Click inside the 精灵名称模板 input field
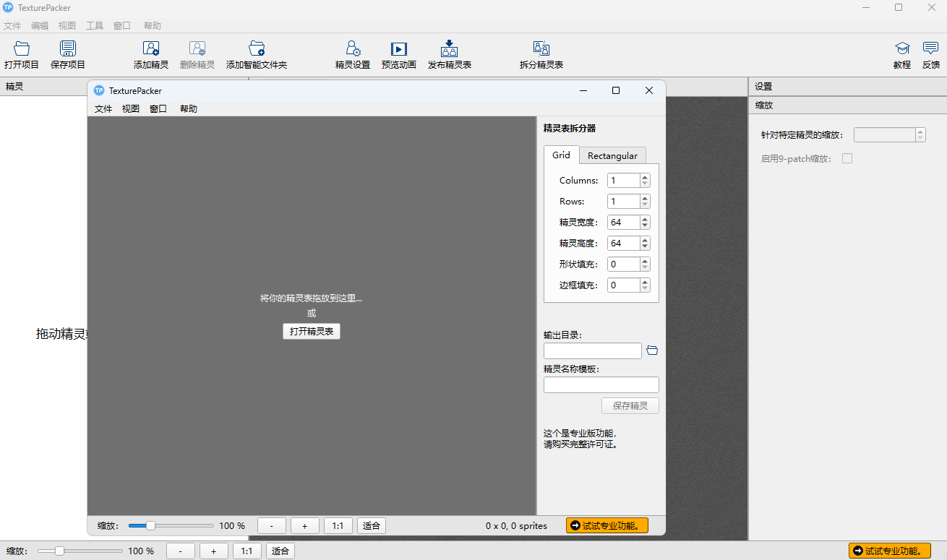Screen dimensions: 947x560 click(601, 384)
